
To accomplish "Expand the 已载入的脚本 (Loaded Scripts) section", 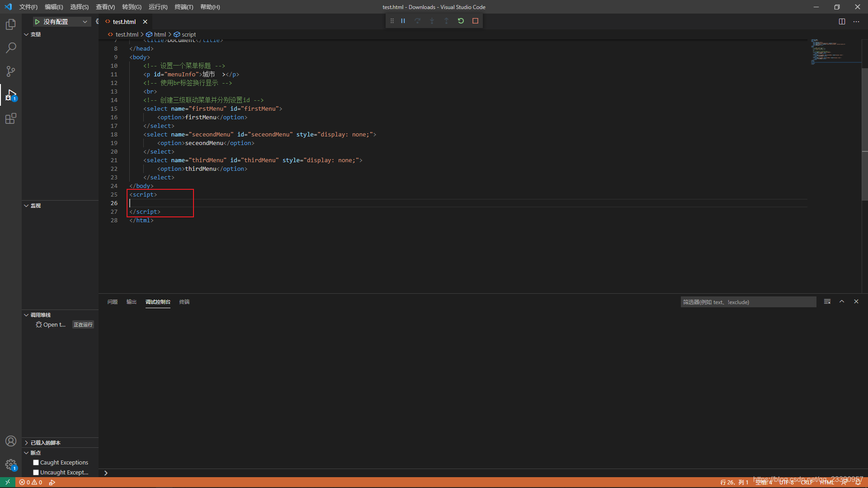I will [60, 443].
